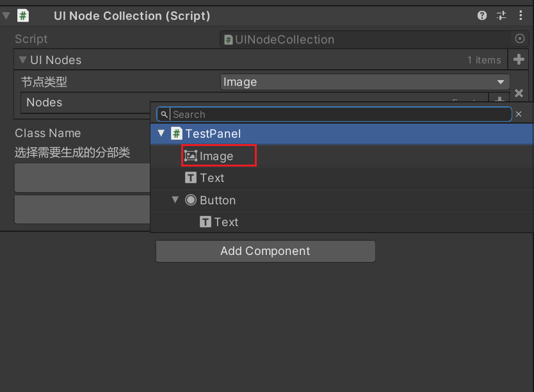The width and height of the screenshot is (534, 392).
Task: Click the Search field in the picker
Action: click(339, 114)
